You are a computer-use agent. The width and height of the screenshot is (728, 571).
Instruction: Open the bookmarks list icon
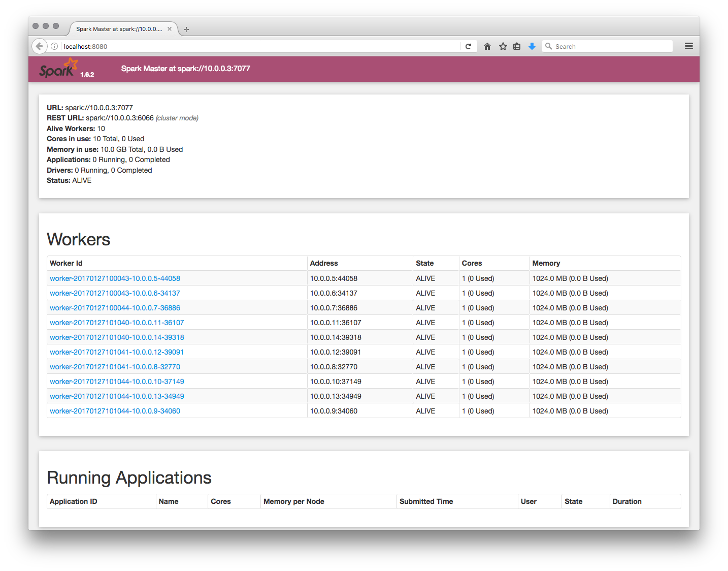[517, 46]
